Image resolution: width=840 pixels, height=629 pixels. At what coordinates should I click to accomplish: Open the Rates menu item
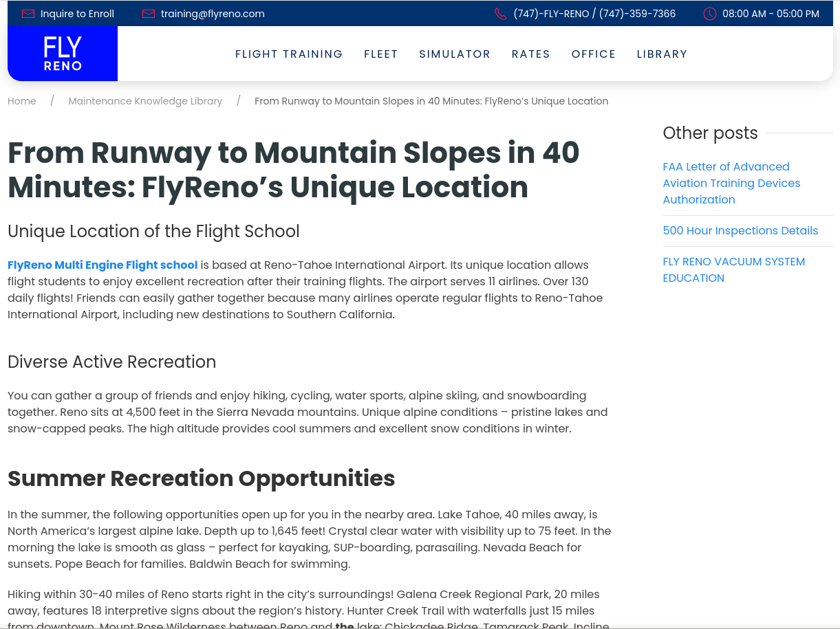click(531, 54)
